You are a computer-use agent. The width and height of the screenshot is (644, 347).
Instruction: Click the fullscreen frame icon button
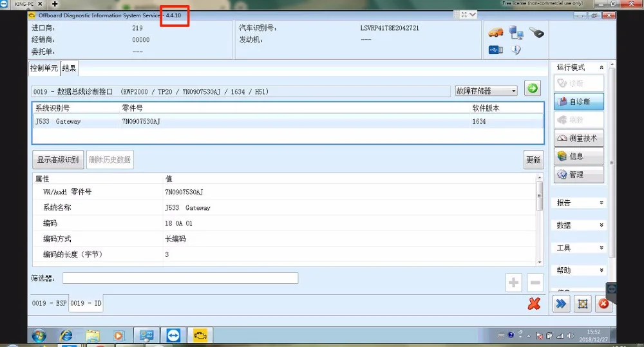(x=582, y=304)
